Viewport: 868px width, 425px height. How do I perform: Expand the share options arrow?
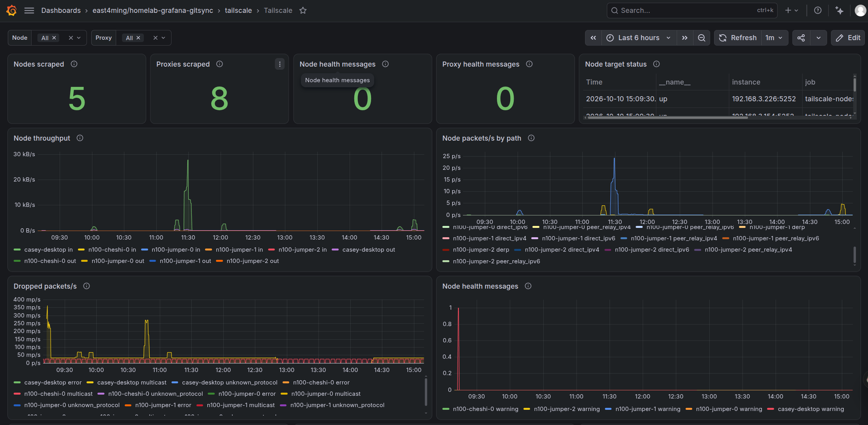[819, 38]
